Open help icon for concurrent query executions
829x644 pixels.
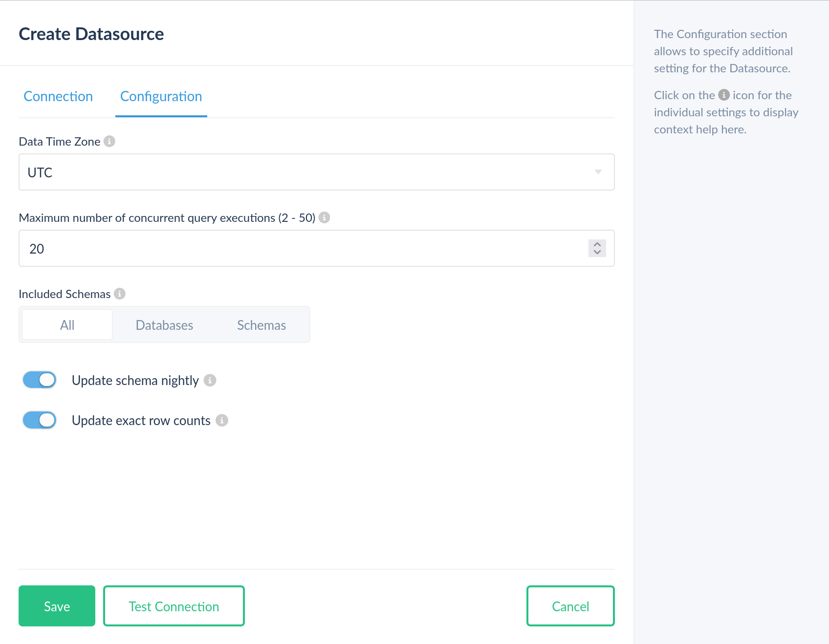pos(324,217)
